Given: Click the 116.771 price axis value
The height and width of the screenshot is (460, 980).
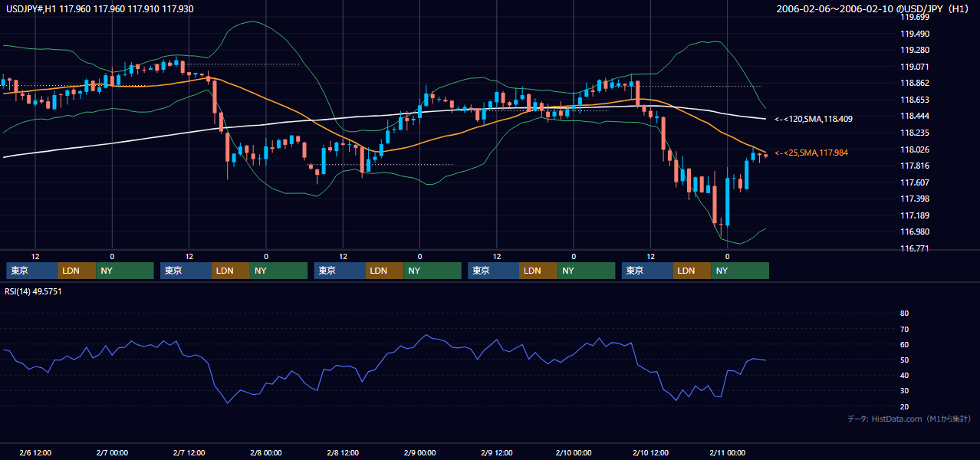Looking at the screenshot, I should [x=914, y=248].
